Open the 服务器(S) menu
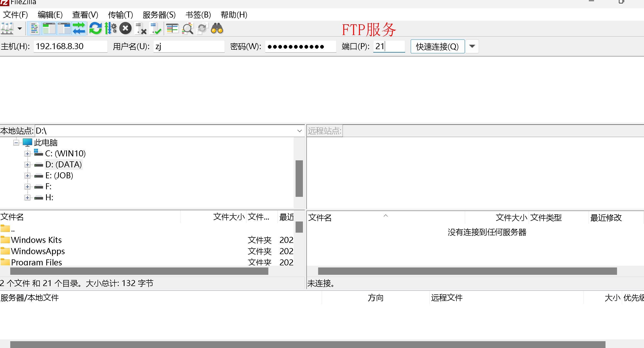The width and height of the screenshot is (644, 348). click(x=159, y=15)
